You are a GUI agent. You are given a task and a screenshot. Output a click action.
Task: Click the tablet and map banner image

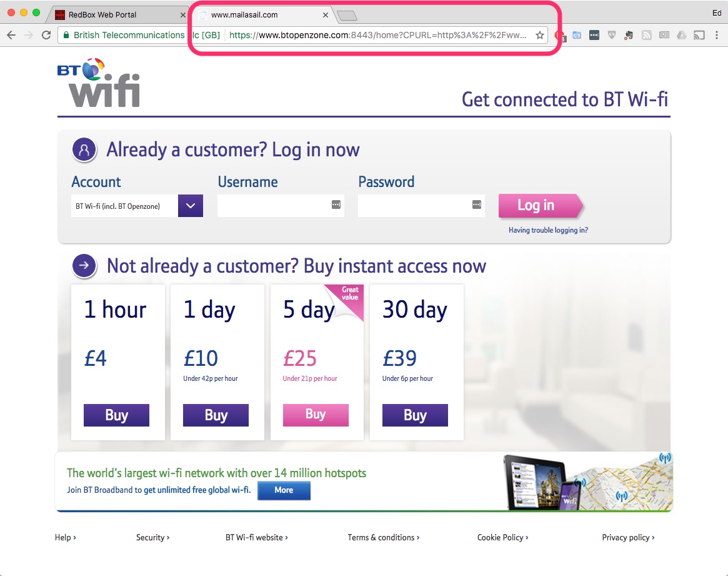[x=588, y=482]
